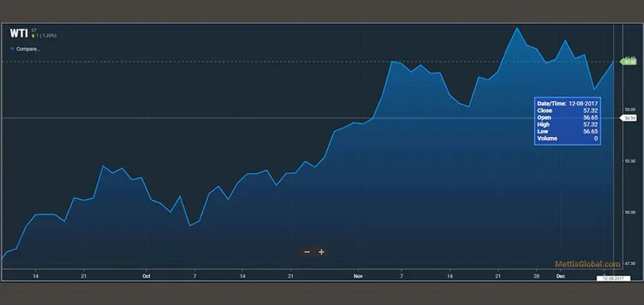Click the 55.00 label on price axis
This screenshot has height=305, width=644.
(630, 109)
